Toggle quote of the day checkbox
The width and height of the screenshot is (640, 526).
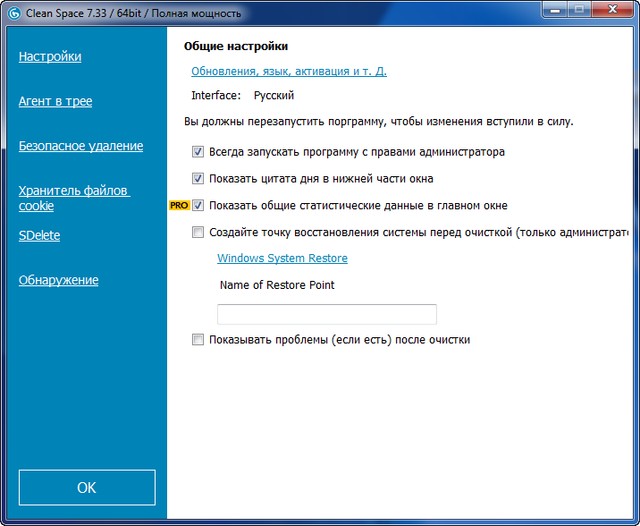[198, 179]
